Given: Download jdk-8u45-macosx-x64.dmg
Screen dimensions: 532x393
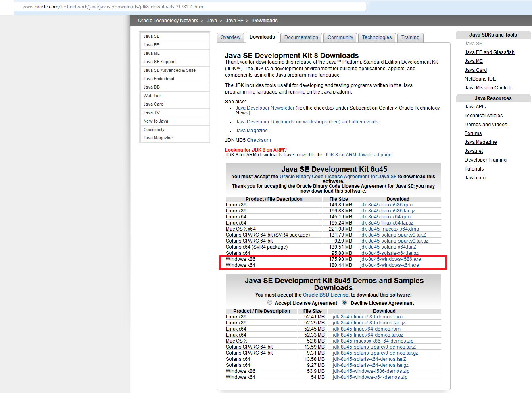Looking at the screenshot, I should point(390,229).
